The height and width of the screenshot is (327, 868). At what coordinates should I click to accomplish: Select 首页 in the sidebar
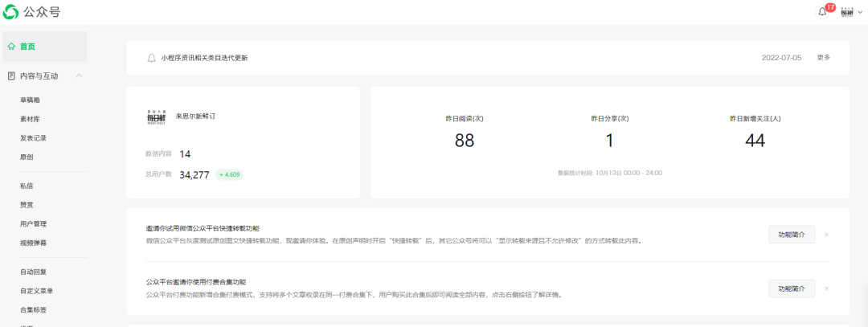tap(45, 47)
